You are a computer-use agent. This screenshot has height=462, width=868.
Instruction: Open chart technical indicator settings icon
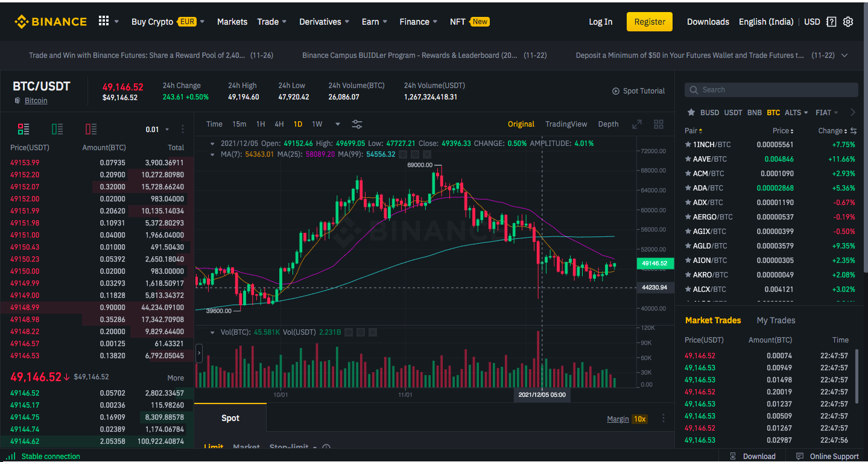357,124
